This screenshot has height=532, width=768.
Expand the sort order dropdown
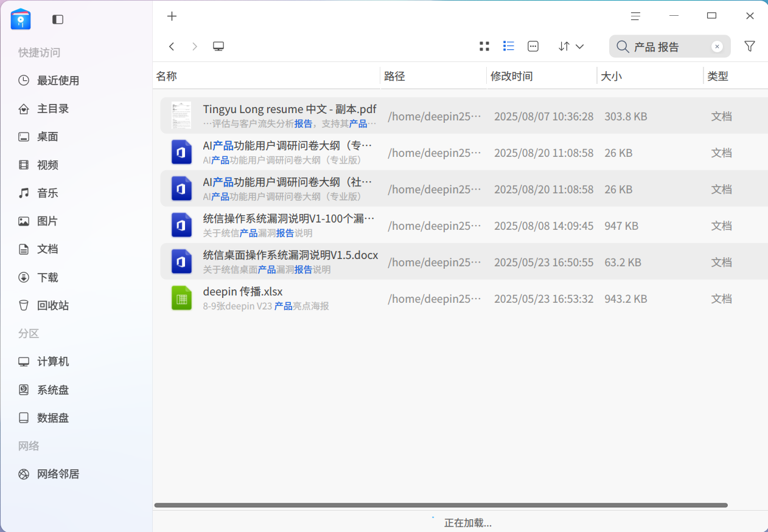click(571, 46)
